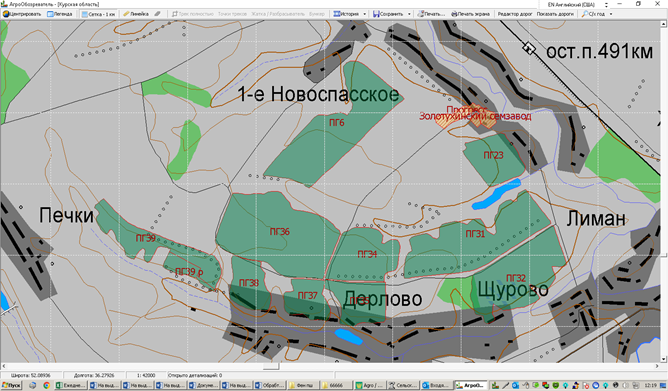This screenshot has width=668, height=391.
Task: Open Chrome from the taskbar
Action: (x=46, y=385)
